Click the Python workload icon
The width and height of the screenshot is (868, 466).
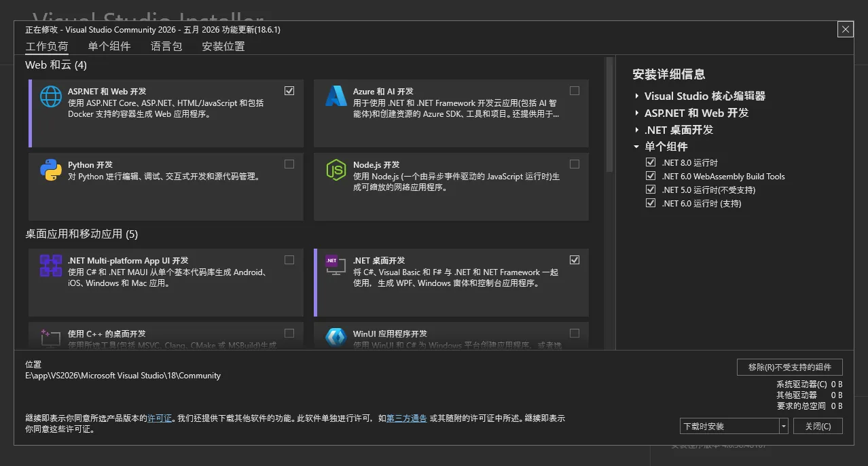tap(51, 170)
